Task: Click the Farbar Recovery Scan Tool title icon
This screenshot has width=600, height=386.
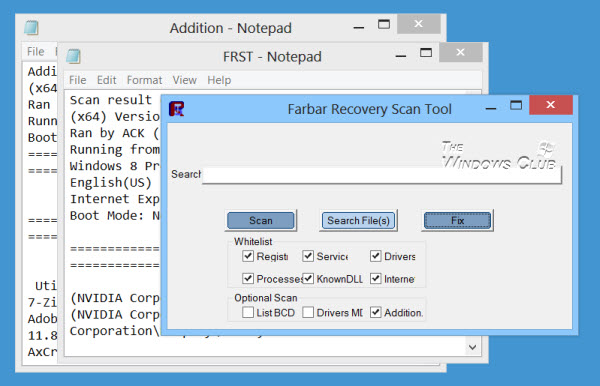Action: (x=176, y=109)
